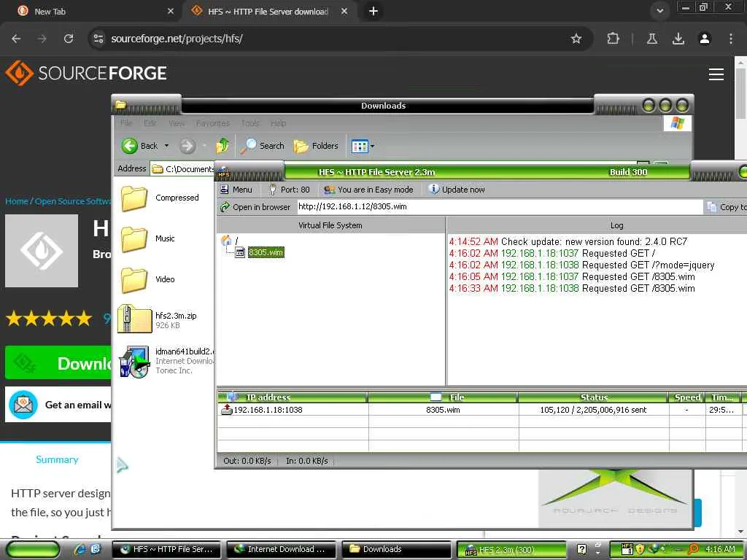
Task: Click the Status column header
Action: click(594, 397)
